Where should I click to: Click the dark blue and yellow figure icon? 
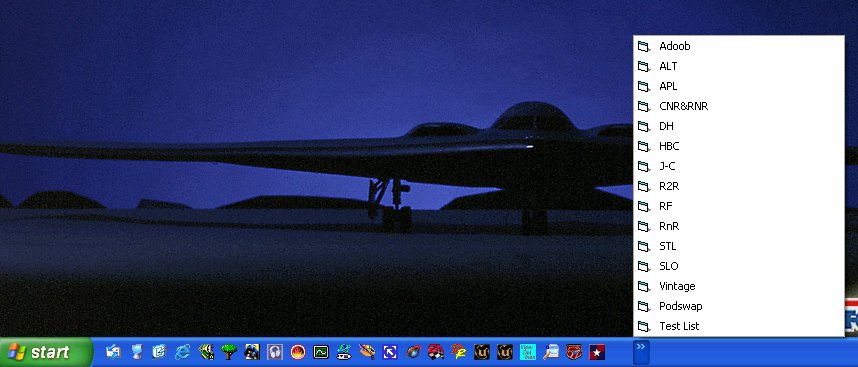[252, 351]
